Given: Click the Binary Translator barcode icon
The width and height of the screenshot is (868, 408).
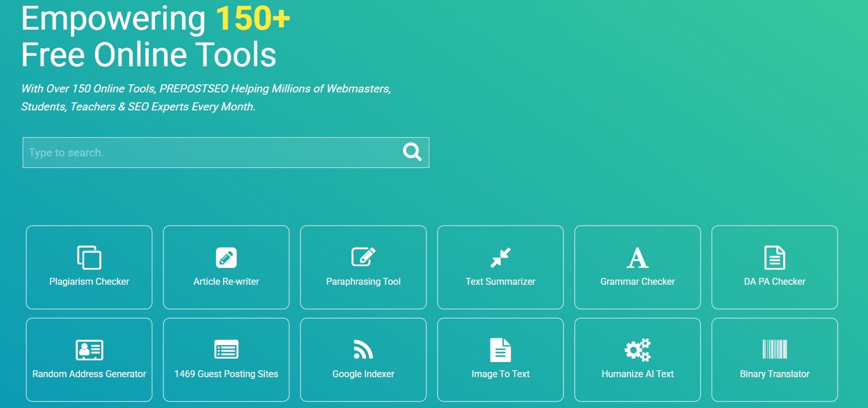Looking at the screenshot, I should click(774, 350).
